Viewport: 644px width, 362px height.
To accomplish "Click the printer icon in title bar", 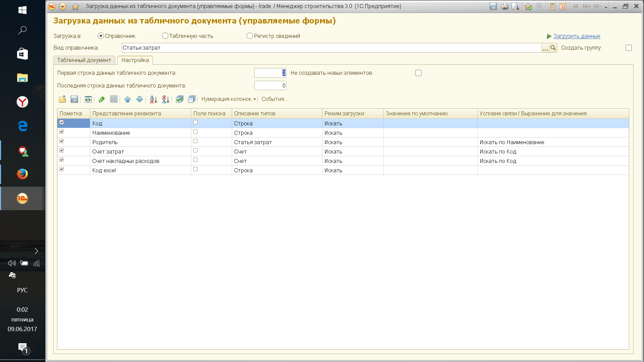I will (x=504, y=6).
